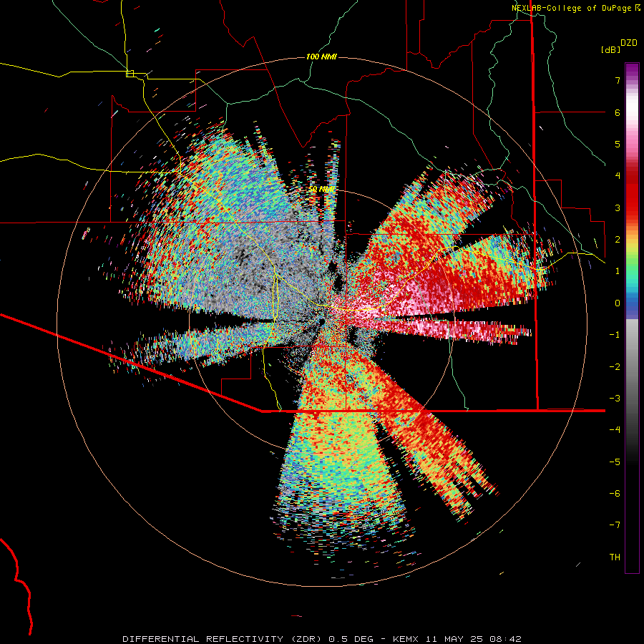The image size is (644, 644).
Task: Click the -5 dB scale label
Action: pos(615,462)
